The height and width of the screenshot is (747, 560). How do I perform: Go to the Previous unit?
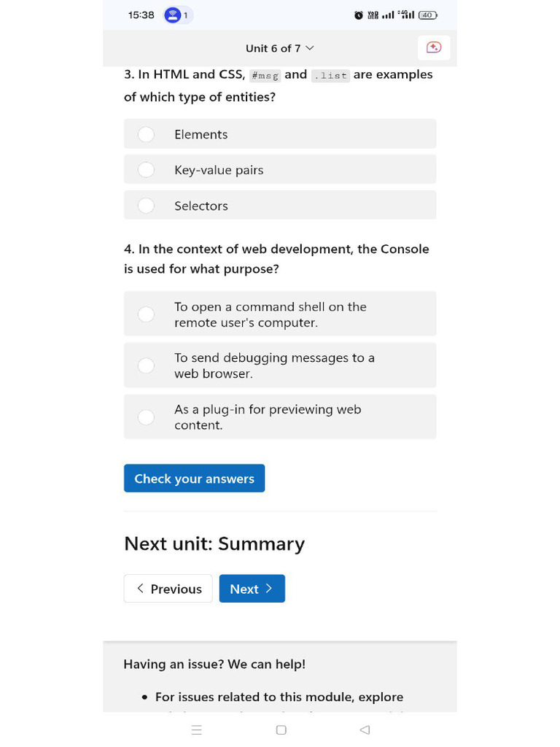168,589
